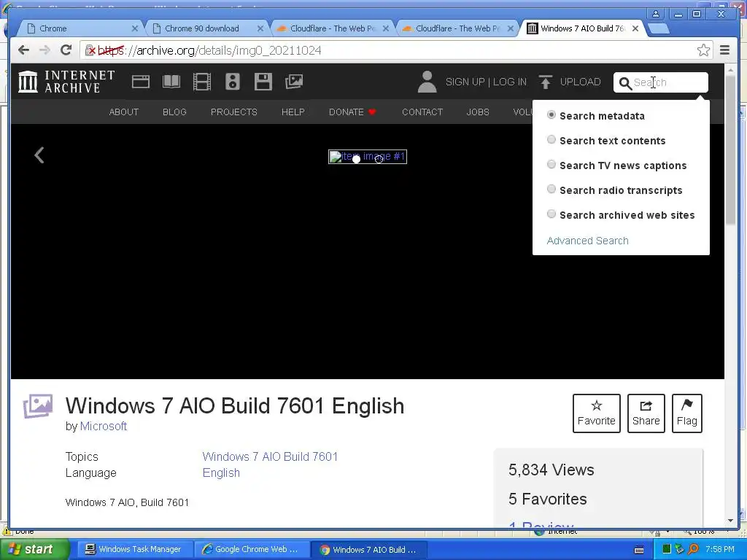
Task: Open the Internet Archive home logo
Action: pos(66,82)
